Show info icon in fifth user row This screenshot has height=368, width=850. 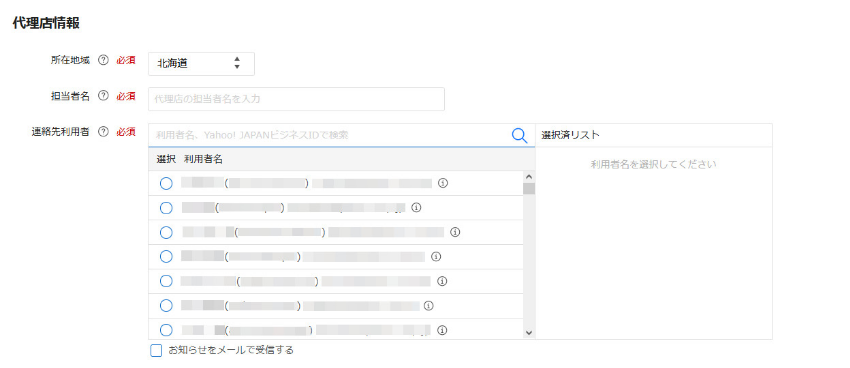pos(442,281)
